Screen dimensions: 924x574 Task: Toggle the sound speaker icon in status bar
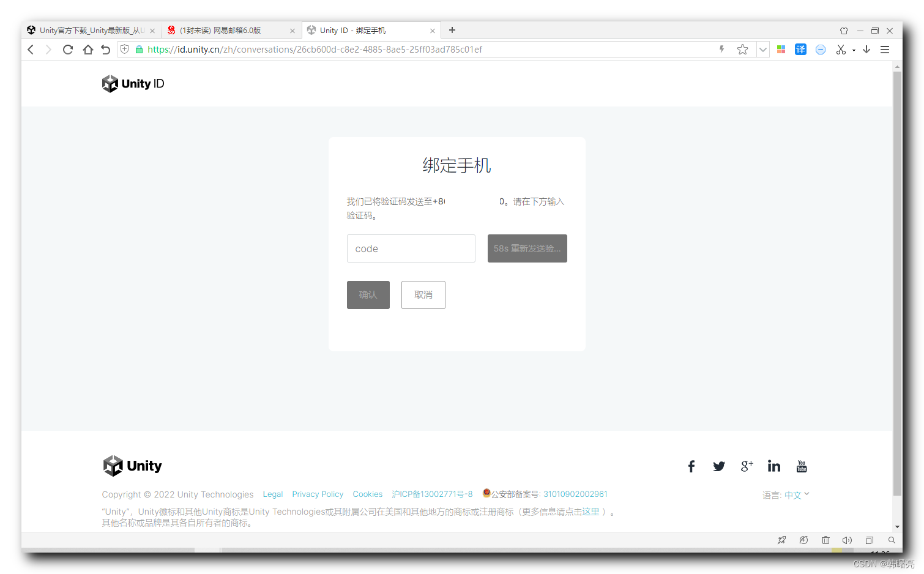[847, 540]
